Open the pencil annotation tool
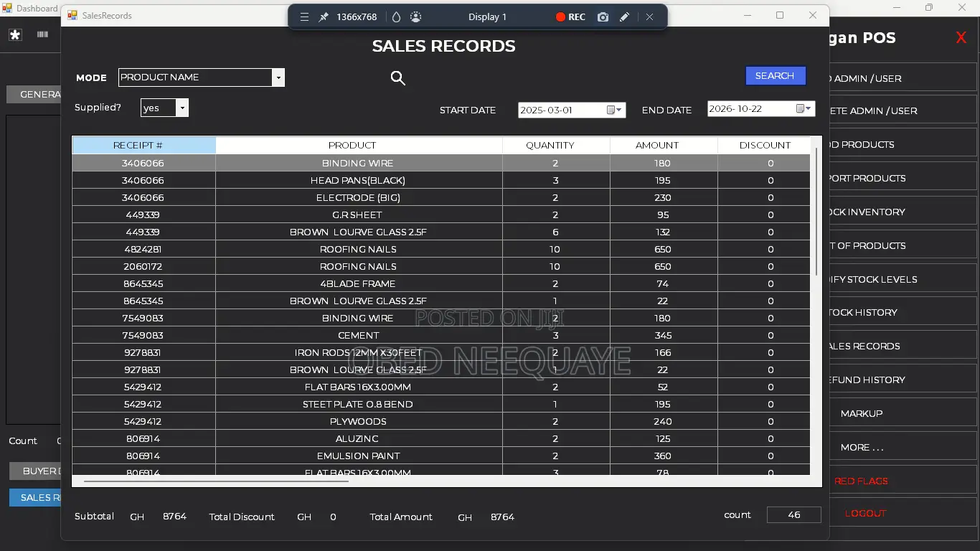This screenshot has width=980, height=551. (624, 17)
